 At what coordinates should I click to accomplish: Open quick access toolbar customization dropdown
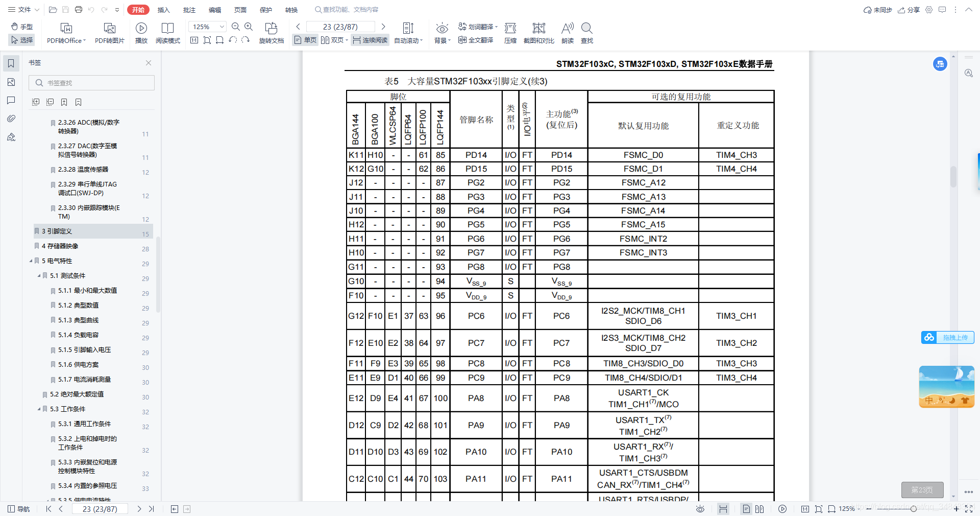point(117,10)
